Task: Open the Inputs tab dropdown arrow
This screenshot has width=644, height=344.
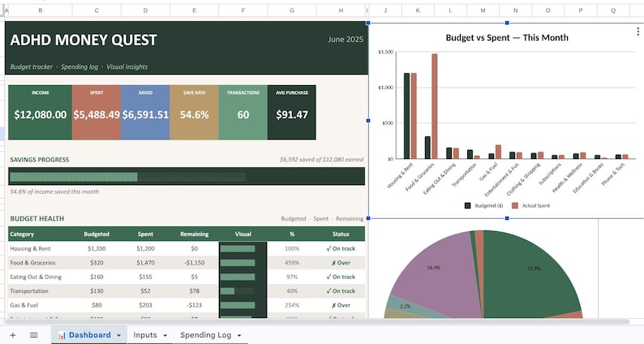Action: click(165, 335)
